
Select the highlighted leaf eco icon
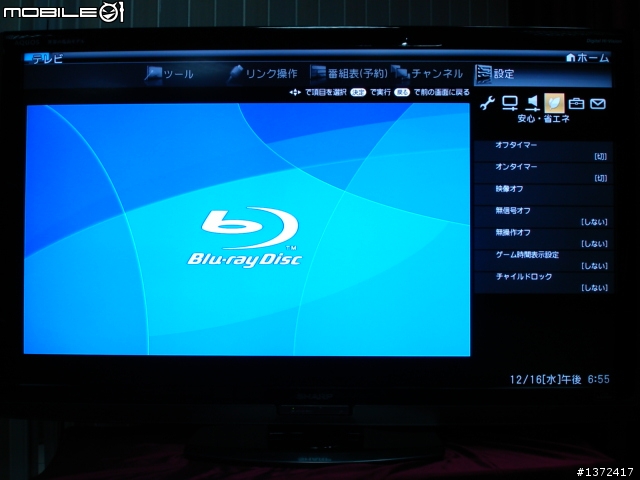554,103
